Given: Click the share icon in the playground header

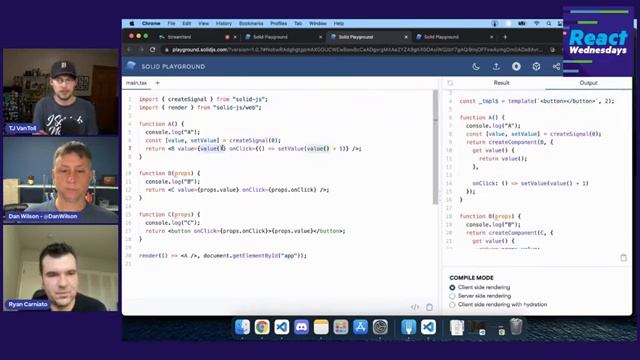Looking at the screenshot, I should 556,67.
